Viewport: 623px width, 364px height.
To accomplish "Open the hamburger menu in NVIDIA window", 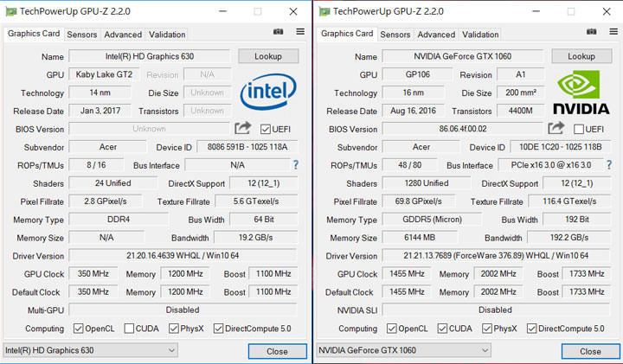I will [x=613, y=32].
